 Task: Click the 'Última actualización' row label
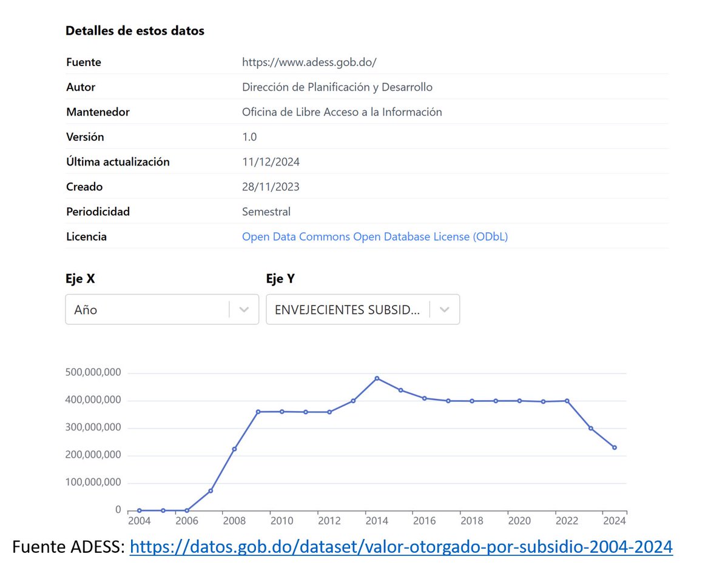[x=118, y=162]
